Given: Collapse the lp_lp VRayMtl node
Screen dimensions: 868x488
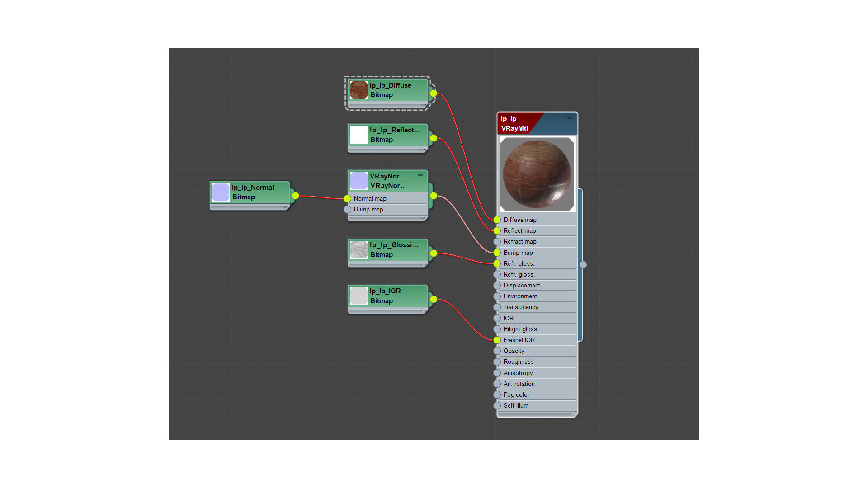Looking at the screenshot, I should pyautogui.click(x=570, y=118).
